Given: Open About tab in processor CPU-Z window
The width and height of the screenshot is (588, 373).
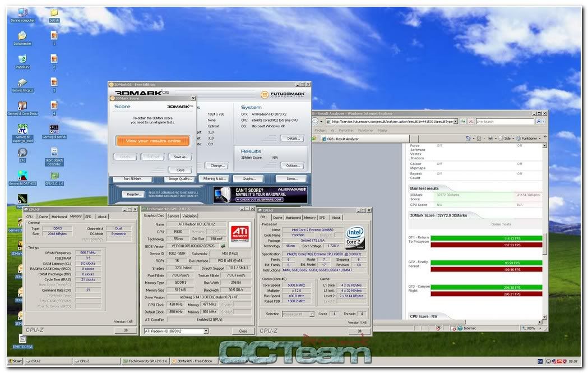Looking at the screenshot, I should click(336, 217).
